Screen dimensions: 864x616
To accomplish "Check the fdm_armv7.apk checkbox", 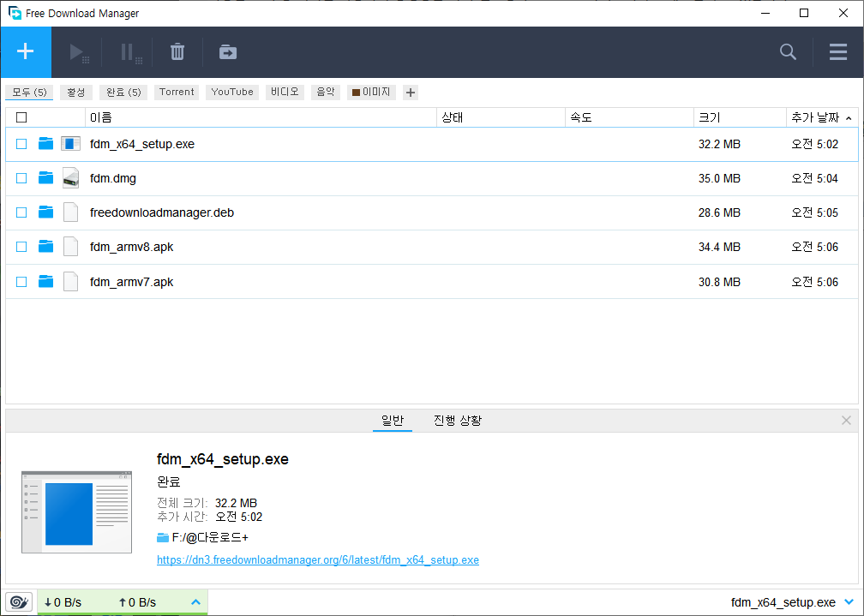I will coord(21,282).
